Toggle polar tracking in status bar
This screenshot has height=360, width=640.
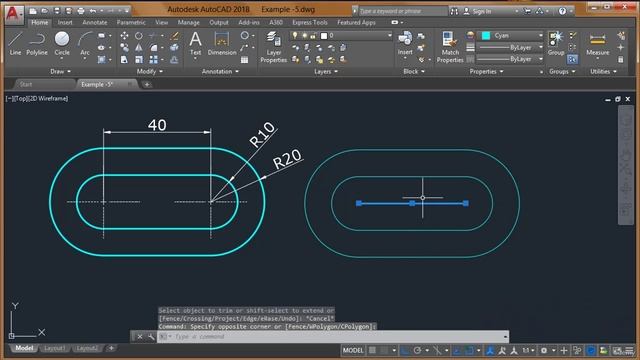click(x=417, y=350)
